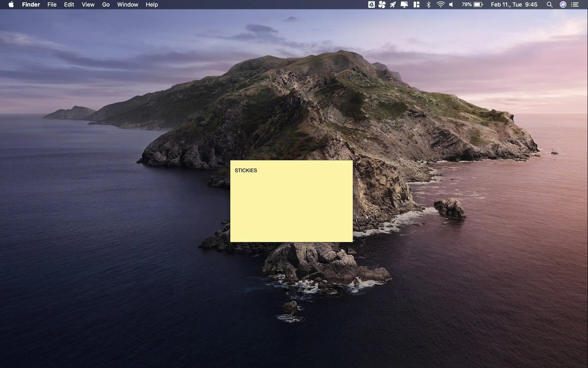Screen dimensions: 588x368
Task: Open the Window menu
Action: pos(128,4)
